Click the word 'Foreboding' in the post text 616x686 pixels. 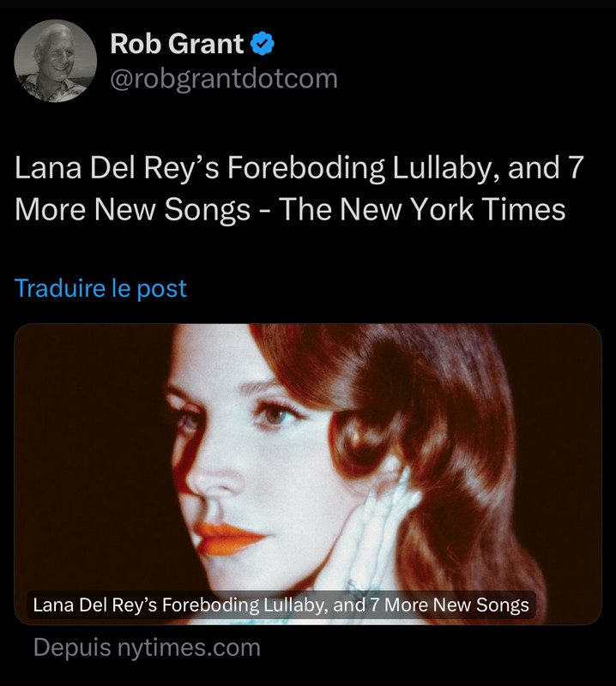306,168
